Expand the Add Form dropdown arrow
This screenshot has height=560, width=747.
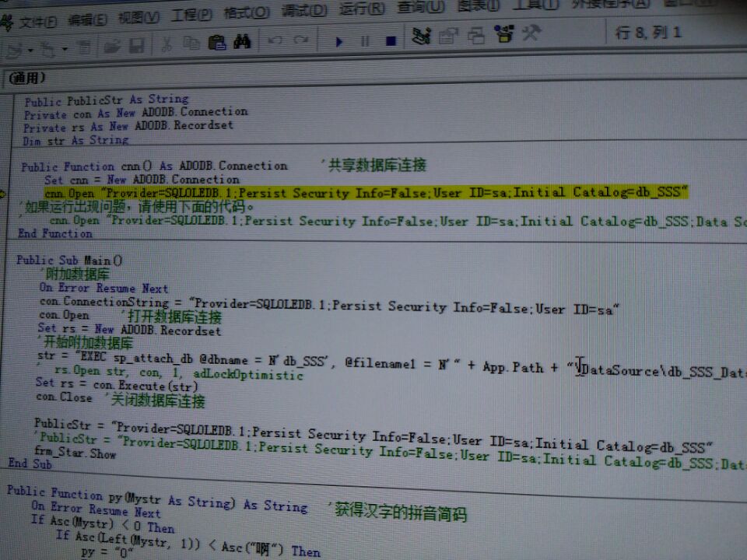[65, 49]
